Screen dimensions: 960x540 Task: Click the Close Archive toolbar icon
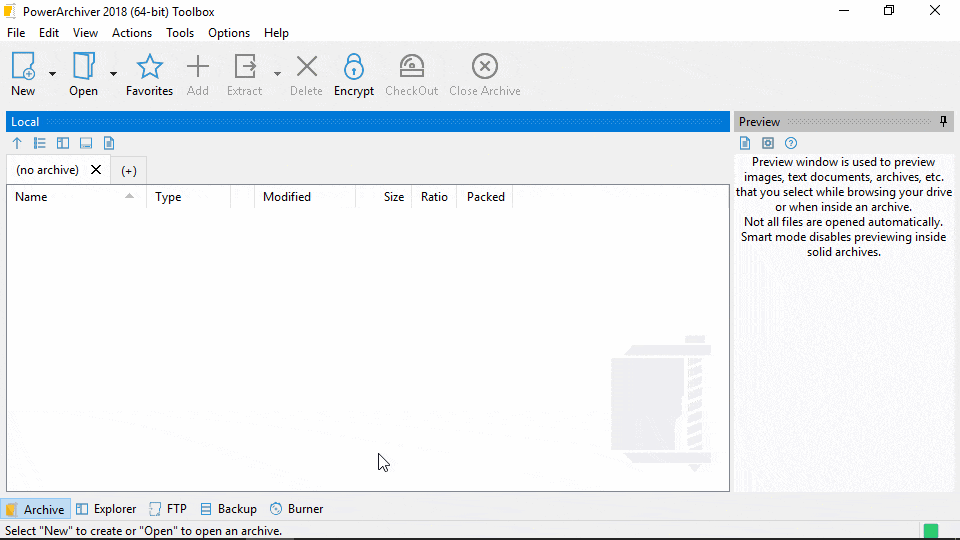coord(485,74)
